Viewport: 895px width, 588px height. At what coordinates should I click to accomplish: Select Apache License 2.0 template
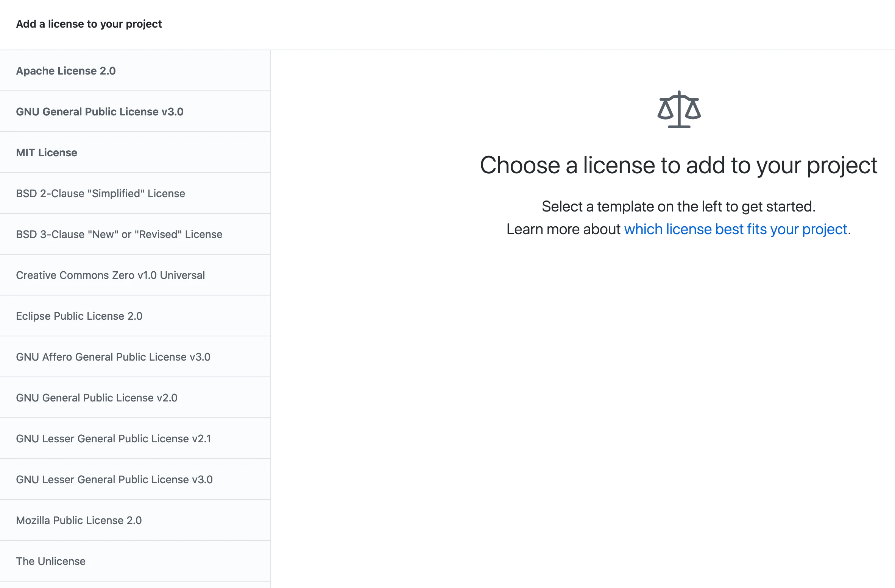pyautogui.click(x=66, y=71)
